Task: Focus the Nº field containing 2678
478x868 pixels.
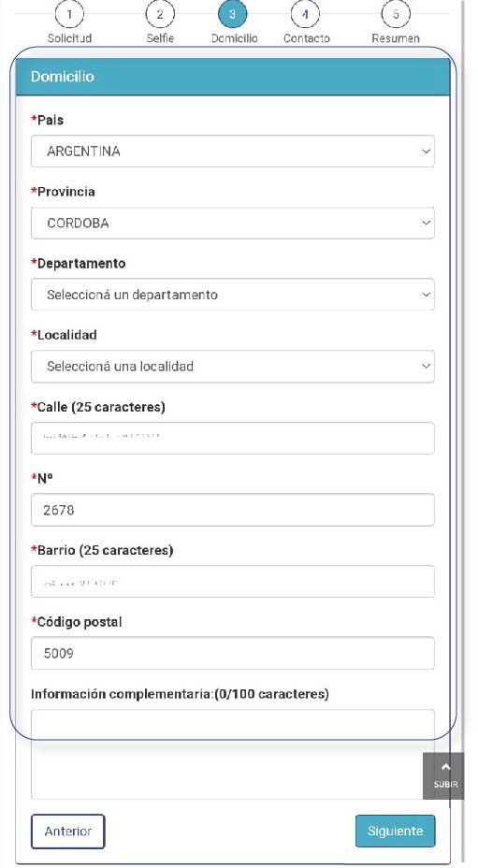Action: point(233,510)
